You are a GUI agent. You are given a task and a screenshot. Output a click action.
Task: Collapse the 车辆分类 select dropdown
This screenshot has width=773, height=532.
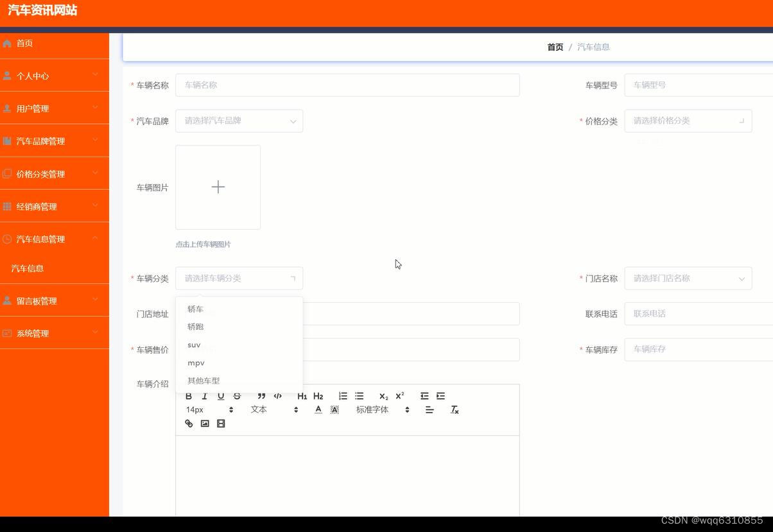[x=239, y=278]
